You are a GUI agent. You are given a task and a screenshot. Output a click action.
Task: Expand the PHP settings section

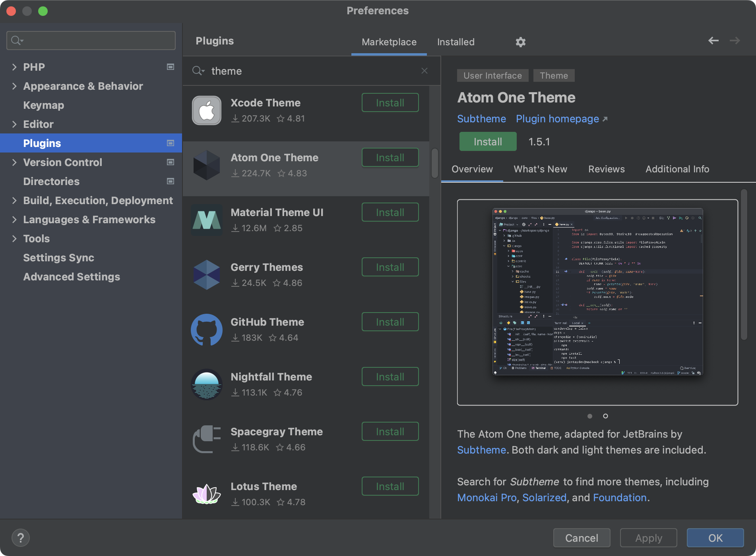click(14, 67)
